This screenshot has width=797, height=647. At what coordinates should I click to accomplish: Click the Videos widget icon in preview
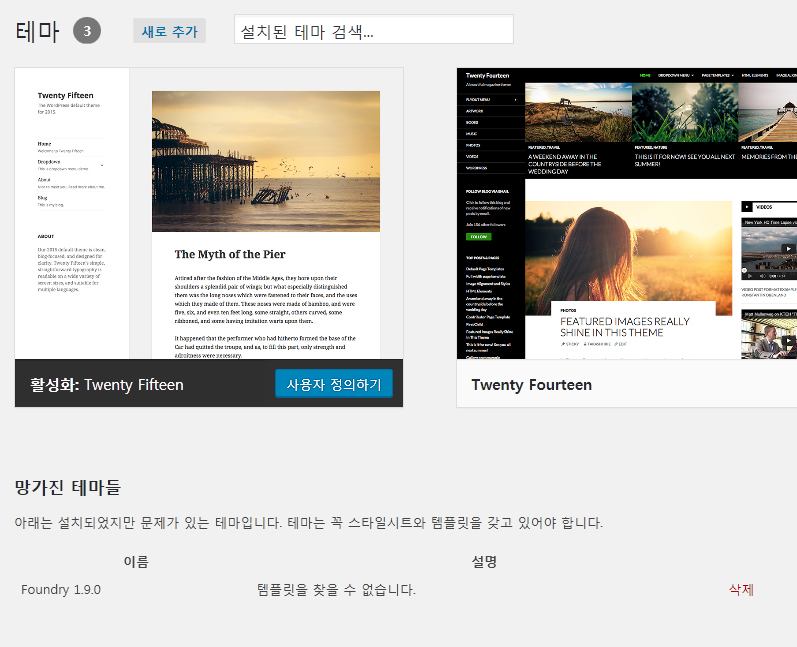click(x=748, y=207)
